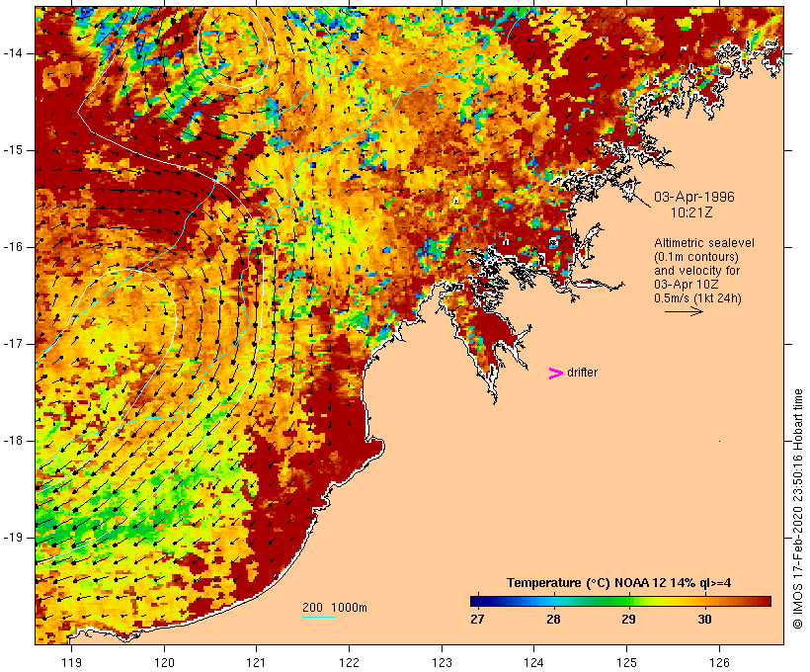Click the longitude axis label "121"
The height and width of the screenshot is (672, 810).
(256, 662)
